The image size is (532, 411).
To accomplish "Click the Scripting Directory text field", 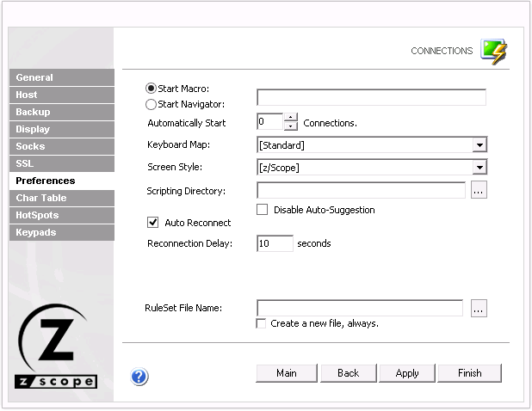I will point(361,190).
